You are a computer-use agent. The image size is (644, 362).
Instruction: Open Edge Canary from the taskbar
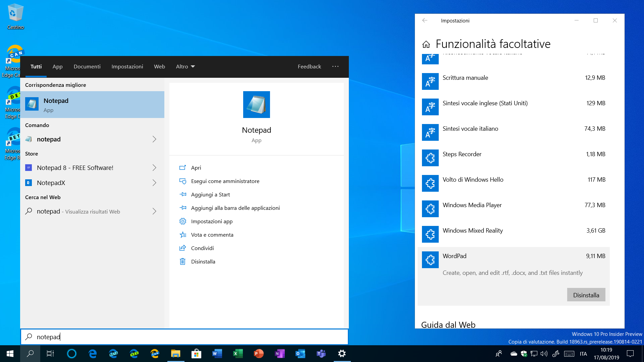[x=155, y=354]
